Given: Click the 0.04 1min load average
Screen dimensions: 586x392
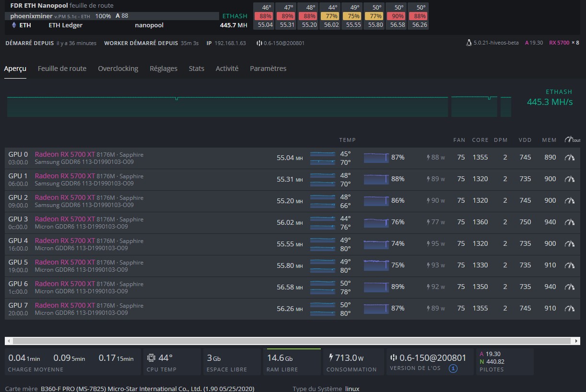Looking at the screenshot, I should [24, 358].
